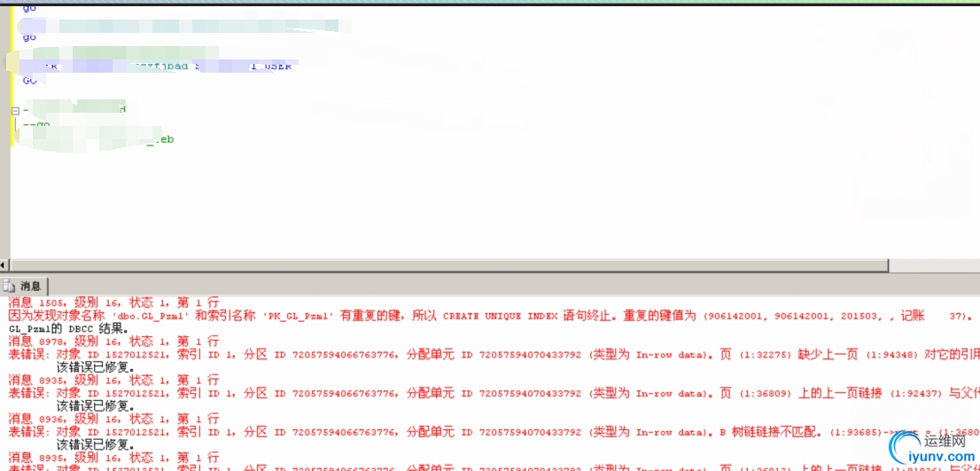Click the uppercase 'GO' statement in the editor
This screenshot has height=471, width=980.
[30, 81]
